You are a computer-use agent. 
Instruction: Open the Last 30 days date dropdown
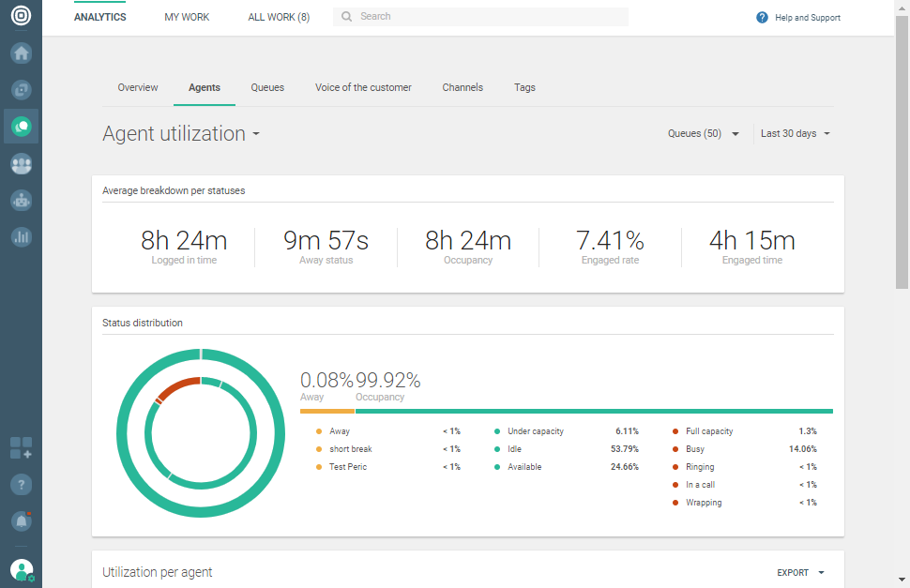coord(795,134)
